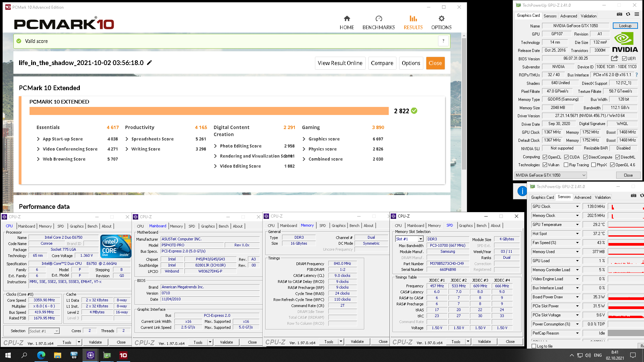Screen dimensions: 644x362
Task: Open the notification center icon
Action: point(633,355)
